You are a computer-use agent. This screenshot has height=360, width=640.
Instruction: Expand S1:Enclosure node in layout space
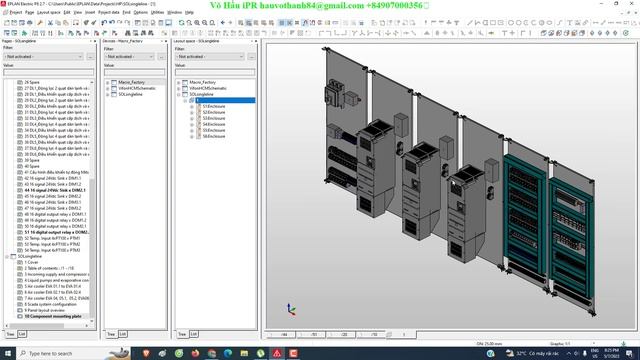tap(192, 107)
